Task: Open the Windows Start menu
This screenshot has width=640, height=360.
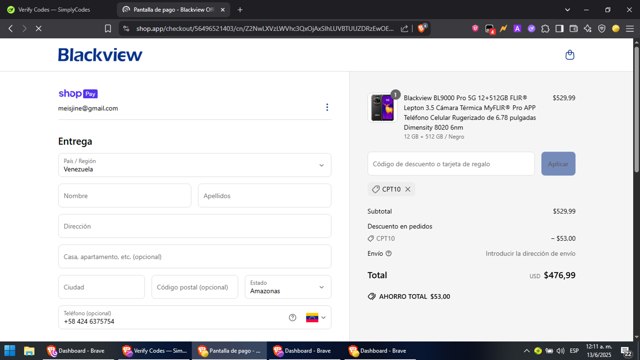Action: click(10, 351)
